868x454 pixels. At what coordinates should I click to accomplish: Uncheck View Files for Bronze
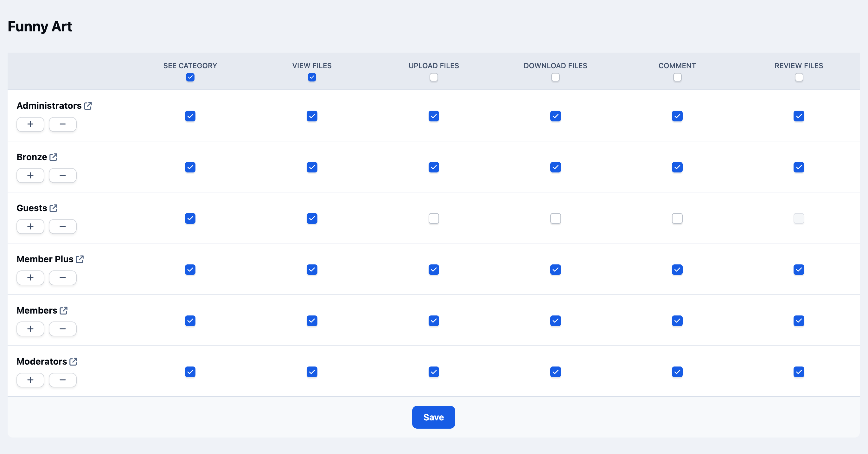coord(312,167)
